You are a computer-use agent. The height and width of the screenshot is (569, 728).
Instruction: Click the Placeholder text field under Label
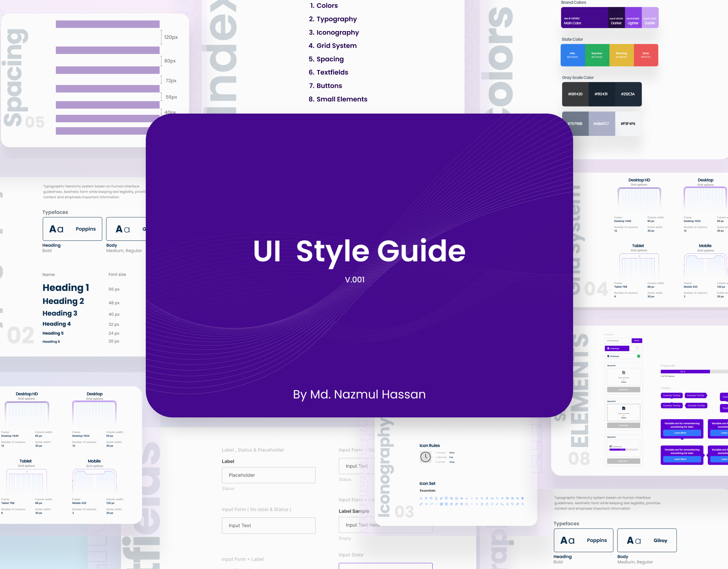pos(269,475)
